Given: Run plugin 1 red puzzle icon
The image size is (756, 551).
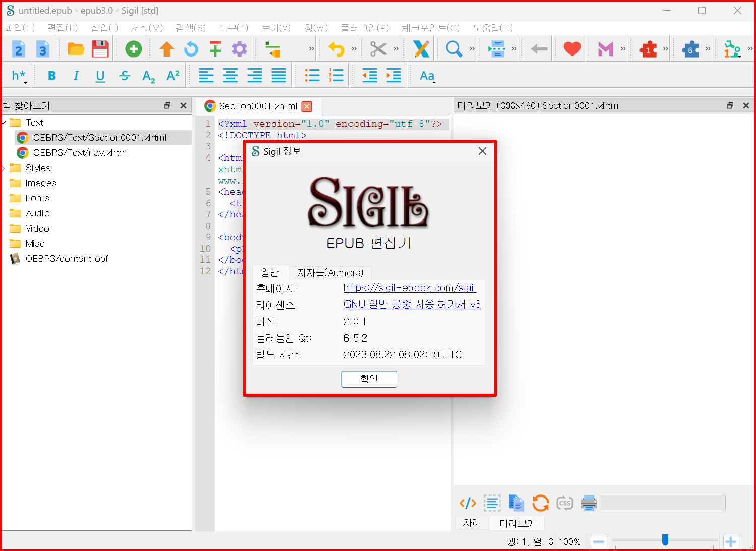Looking at the screenshot, I should [x=648, y=49].
